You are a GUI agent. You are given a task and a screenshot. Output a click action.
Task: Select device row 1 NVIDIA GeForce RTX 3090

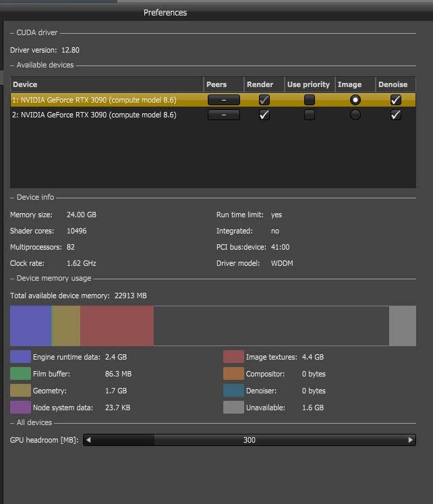[213, 100]
